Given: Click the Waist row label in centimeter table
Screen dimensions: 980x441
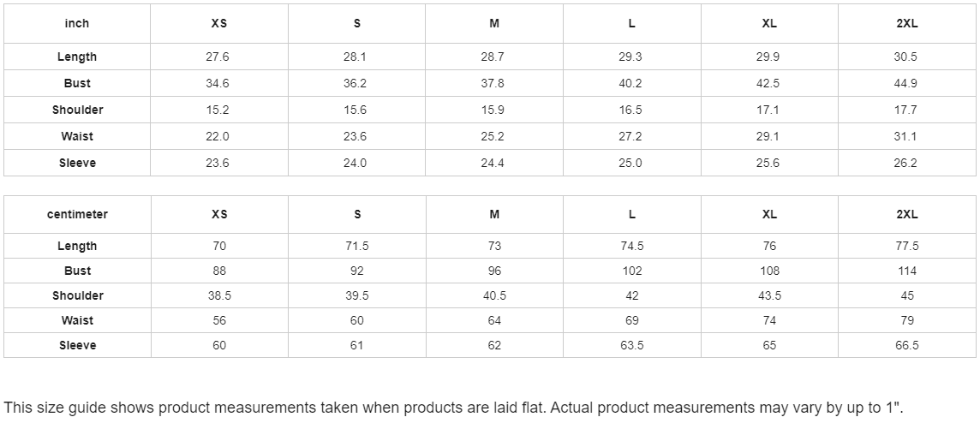Looking at the screenshot, I should click(x=77, y=320).
